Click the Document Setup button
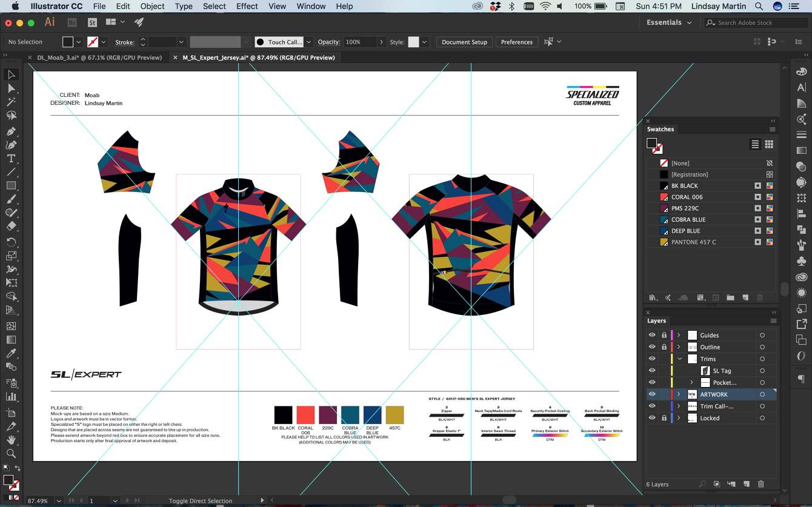The width and height of the screenshot is (812, 507). coord(464,42)
